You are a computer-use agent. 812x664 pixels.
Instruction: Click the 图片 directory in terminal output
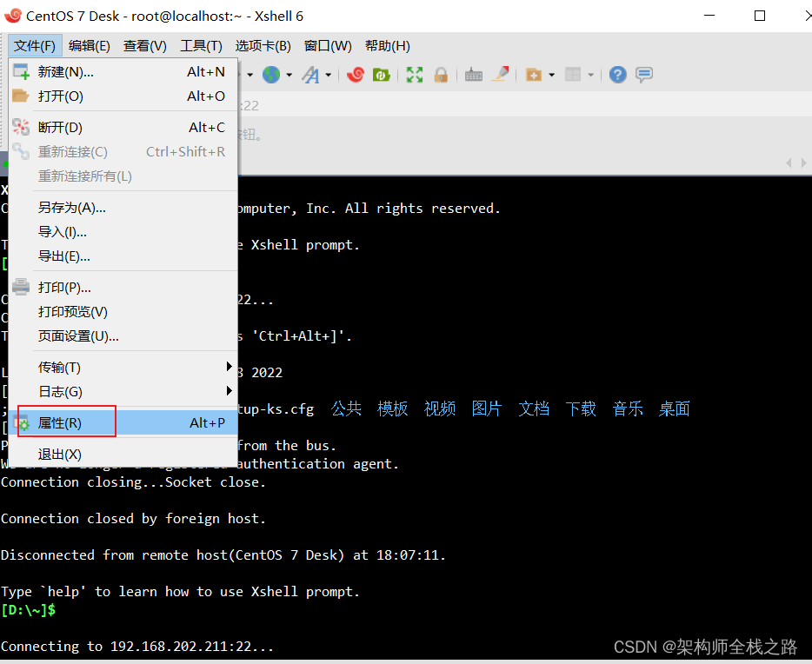coord(487,408)
